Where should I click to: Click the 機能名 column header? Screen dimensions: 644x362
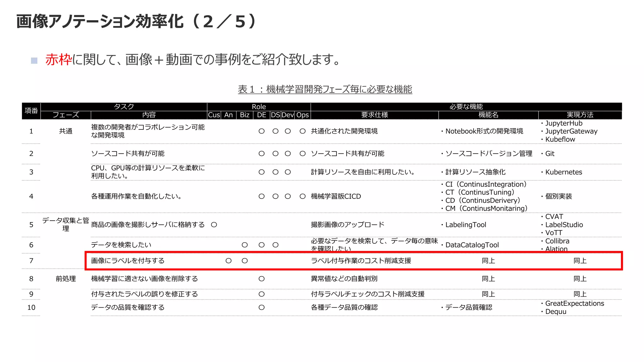click(488, 115)
